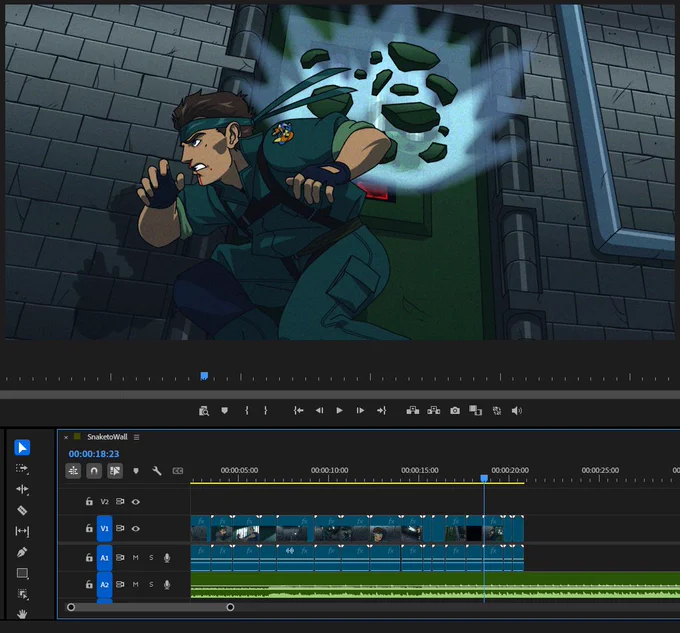This screenshot has width=680, height=633.
Task: Toggle Linked Selection button
Action: click(115, 471)
